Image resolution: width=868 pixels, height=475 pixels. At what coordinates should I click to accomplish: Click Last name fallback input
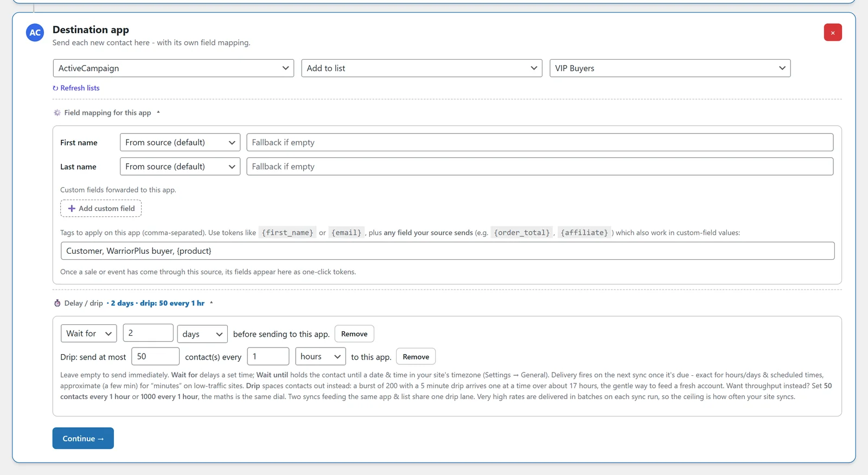(x=540, y=166)
